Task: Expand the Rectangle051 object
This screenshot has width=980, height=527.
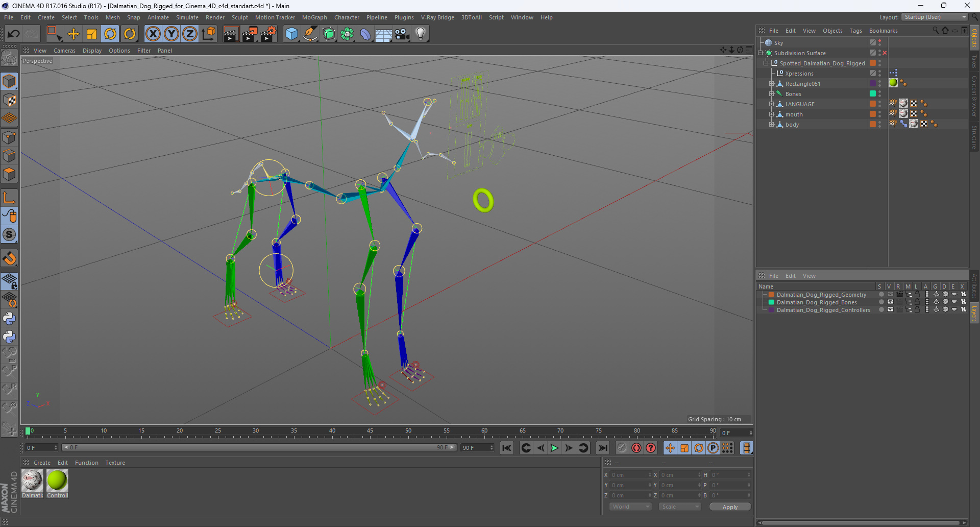Action: [x=772, y=84]
